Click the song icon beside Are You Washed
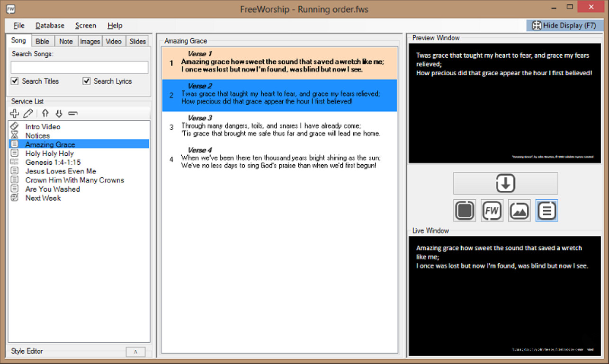Viewport: 609px width, 364px height. (15, 189)
